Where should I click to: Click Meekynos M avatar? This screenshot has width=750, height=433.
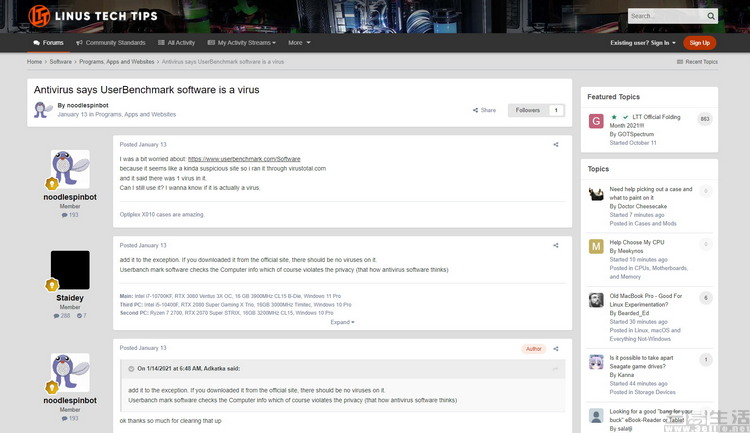tap(596, 246)
